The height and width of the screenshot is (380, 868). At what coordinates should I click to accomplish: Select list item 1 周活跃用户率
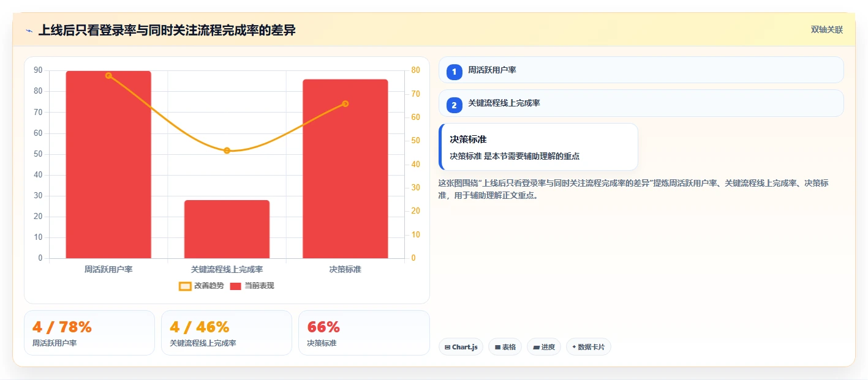(641, 70)
